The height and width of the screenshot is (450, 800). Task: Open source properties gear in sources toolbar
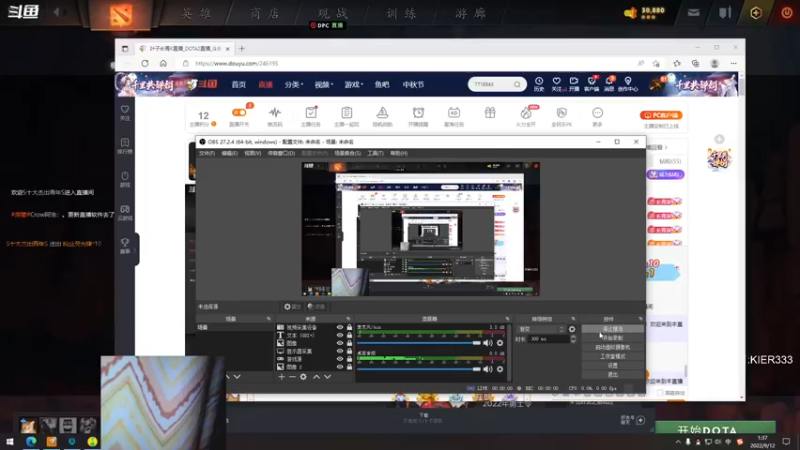click(x=303, y=377)
